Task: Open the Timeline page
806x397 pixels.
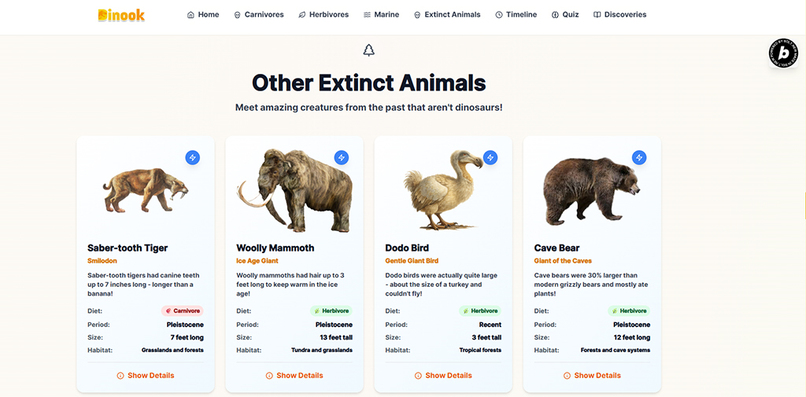Action: pos(516,15)
